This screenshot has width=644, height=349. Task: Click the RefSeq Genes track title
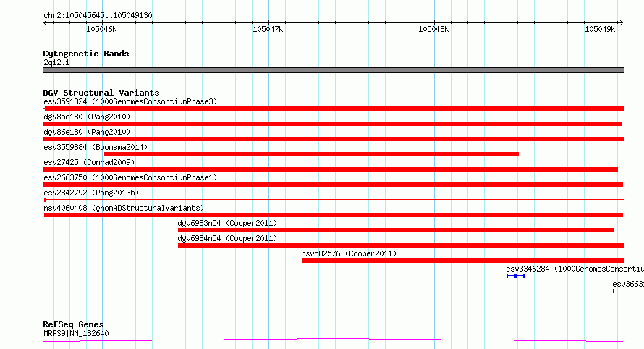pos(73,324)
